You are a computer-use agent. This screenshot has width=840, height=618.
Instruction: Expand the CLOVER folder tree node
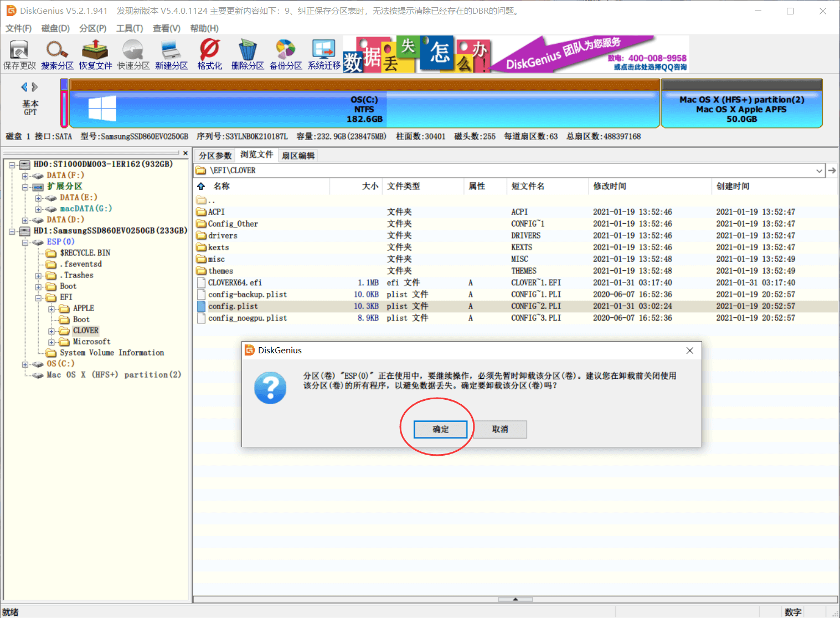(51, 331)
